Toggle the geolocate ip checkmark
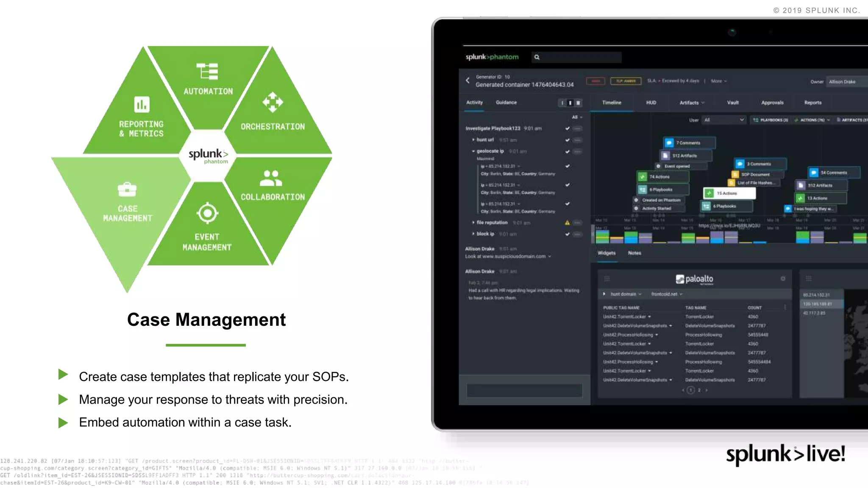The image size is (868, 488). (568, 151)
